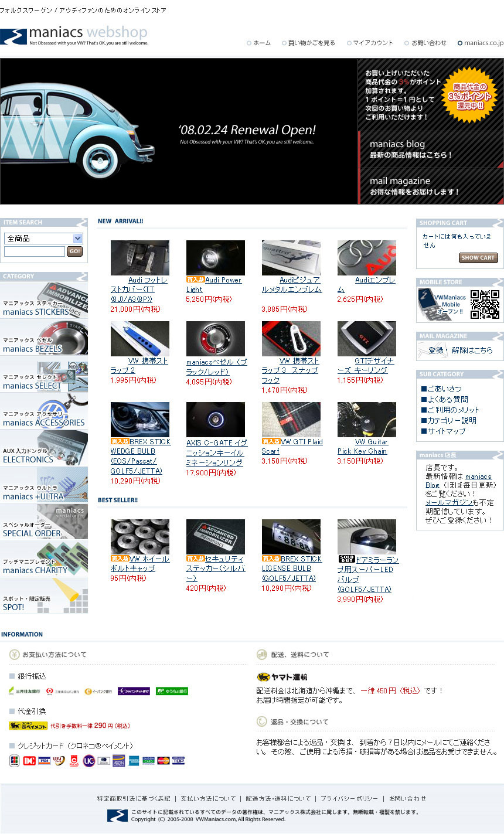The image size is (504, 834).
Task: Open 特定商取引法に基づく表記 footer link
Action: tap(134, 798)
